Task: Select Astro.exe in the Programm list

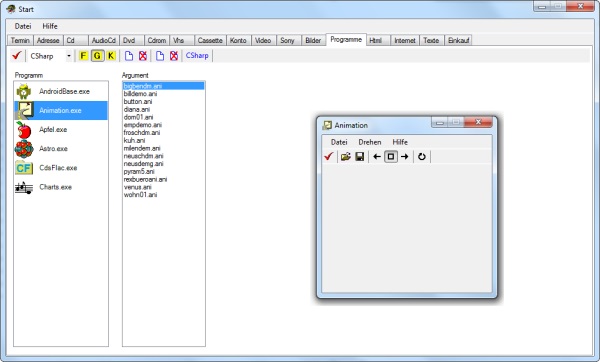Action: coord(61,149)
